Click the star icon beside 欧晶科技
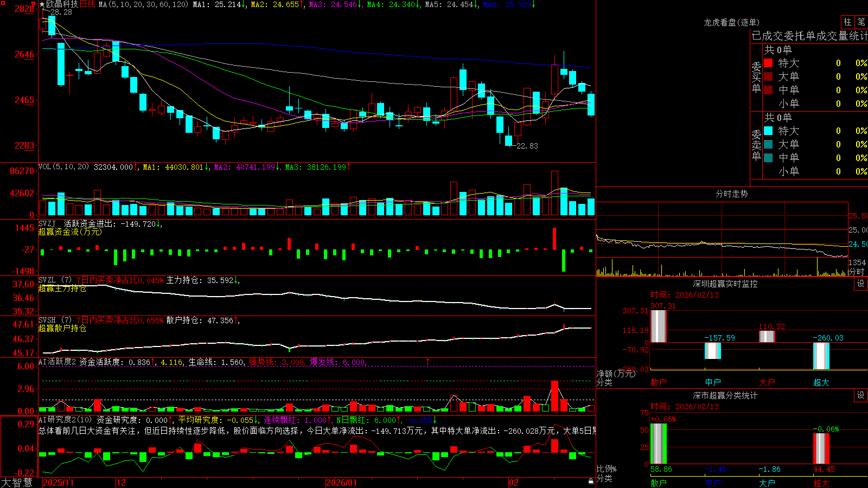868x488 pixels. [x=42, y=4]
